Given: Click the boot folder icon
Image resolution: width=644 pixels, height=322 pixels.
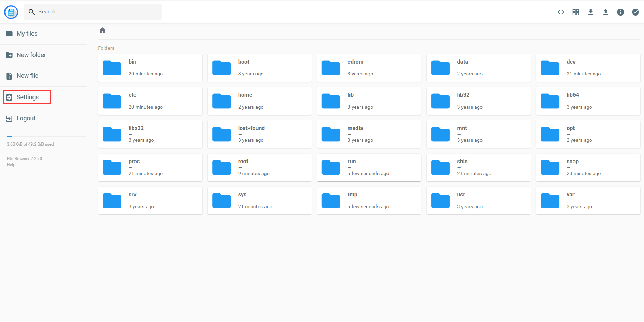Looking at the screenshot, I should [222, 68].
